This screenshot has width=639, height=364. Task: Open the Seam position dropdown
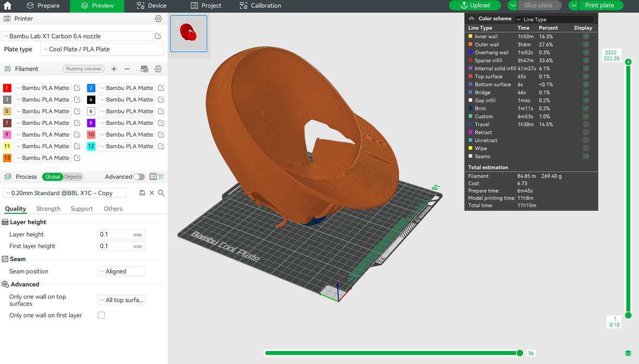point(121,271)
